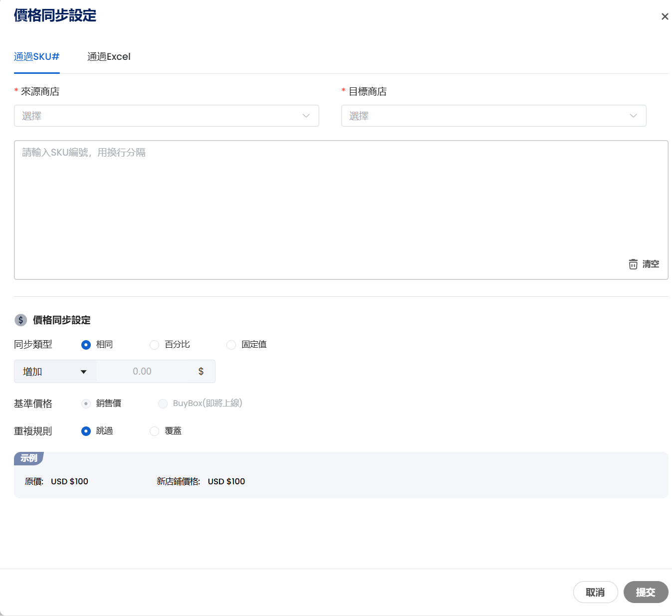Click the 新店鋪價格 USD $100 value

click(x=226, y=481)
